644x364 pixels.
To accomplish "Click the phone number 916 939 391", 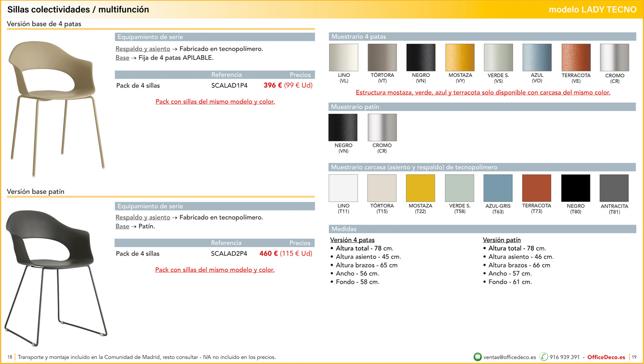I will click(x=564, y=357).
